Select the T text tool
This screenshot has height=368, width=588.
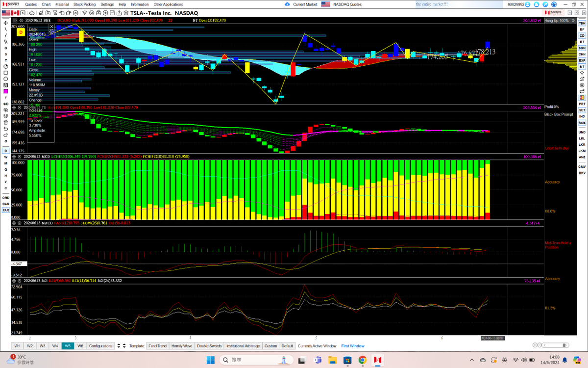point(6,60)
